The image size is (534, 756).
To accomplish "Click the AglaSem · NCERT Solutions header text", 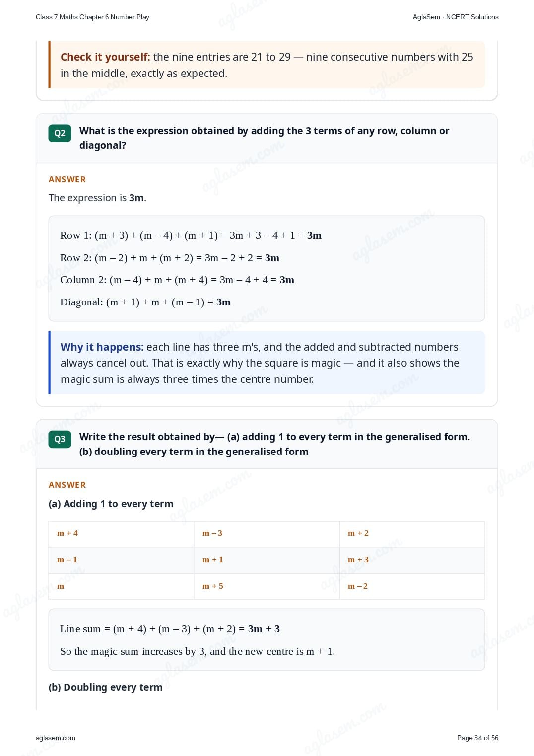I will pyautogui.click(x=456, y=17).
